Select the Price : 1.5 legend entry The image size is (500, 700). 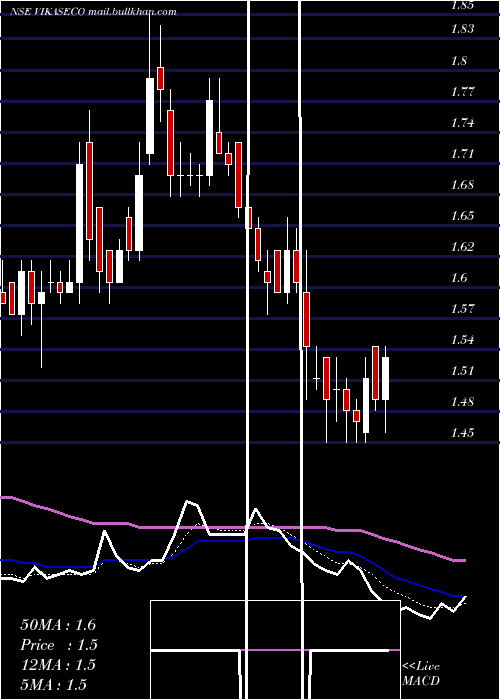pyautogui.click(x=59, y=645)
